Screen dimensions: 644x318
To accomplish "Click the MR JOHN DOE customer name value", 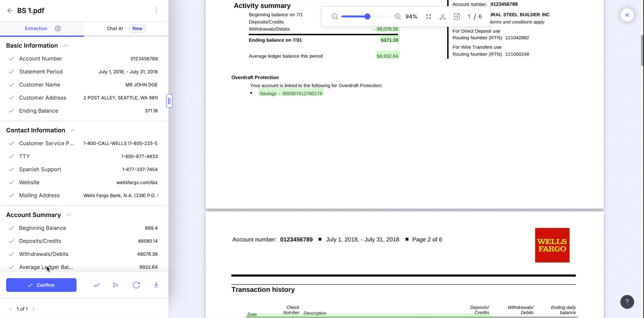I will pos(142,85).
